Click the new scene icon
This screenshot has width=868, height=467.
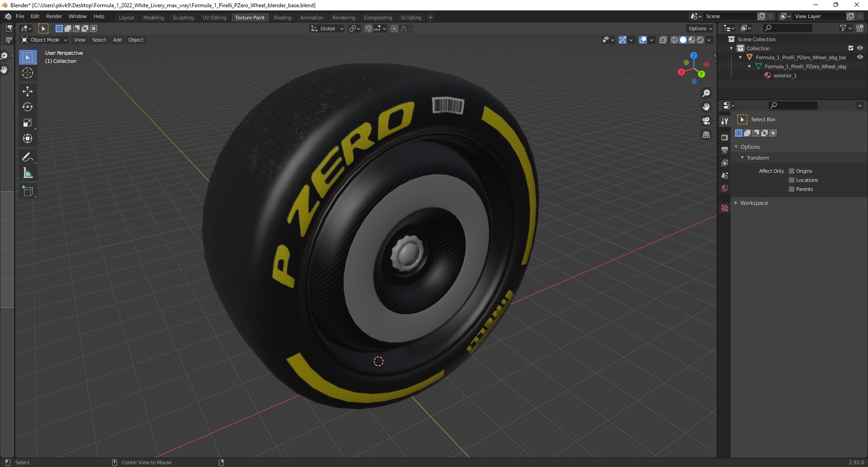[761, 16]
